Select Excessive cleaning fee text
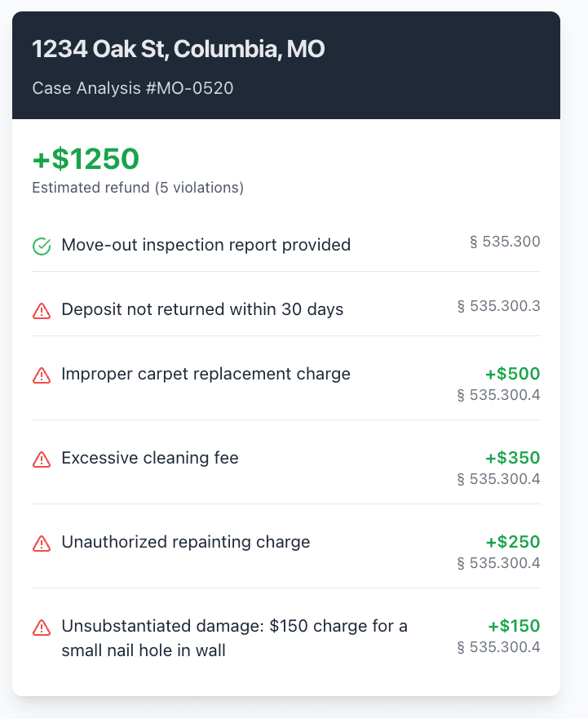Image resolution: width=588 pixels, height=719 pixels. click(150, 458)
